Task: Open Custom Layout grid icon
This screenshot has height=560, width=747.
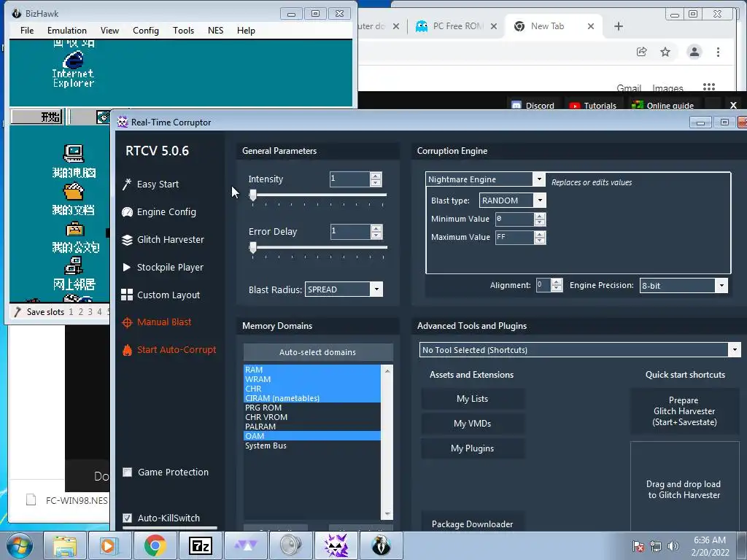Action: pos(127,295)
